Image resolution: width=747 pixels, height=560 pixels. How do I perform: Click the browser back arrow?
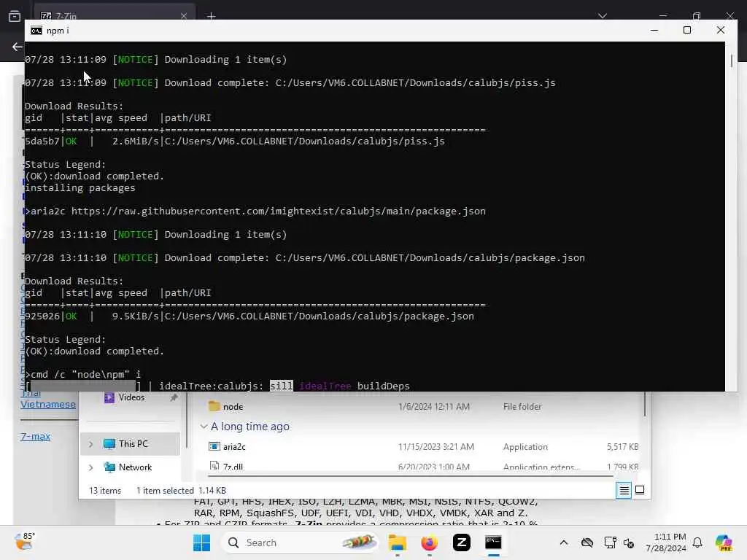click(18, 47)
